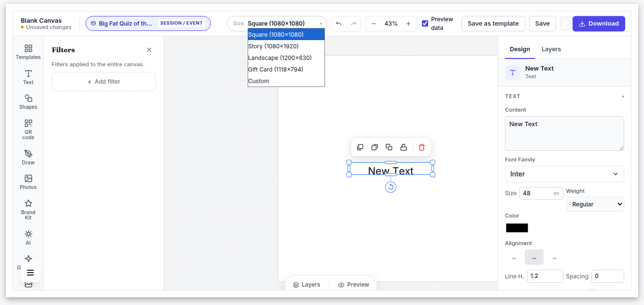Open the Big Fat Quiz session/event selector
This screenshot has width=644, height=305.
tap(148, 23)
